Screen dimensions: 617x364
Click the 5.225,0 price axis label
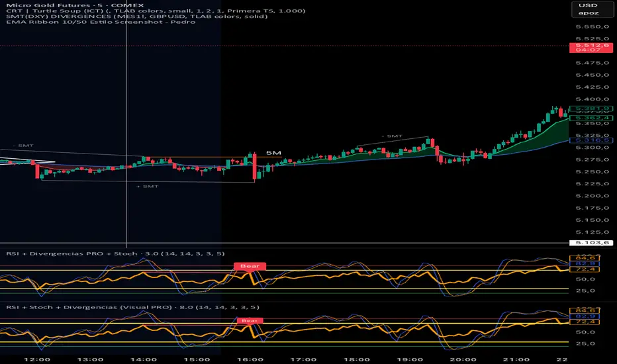(592, 184)
